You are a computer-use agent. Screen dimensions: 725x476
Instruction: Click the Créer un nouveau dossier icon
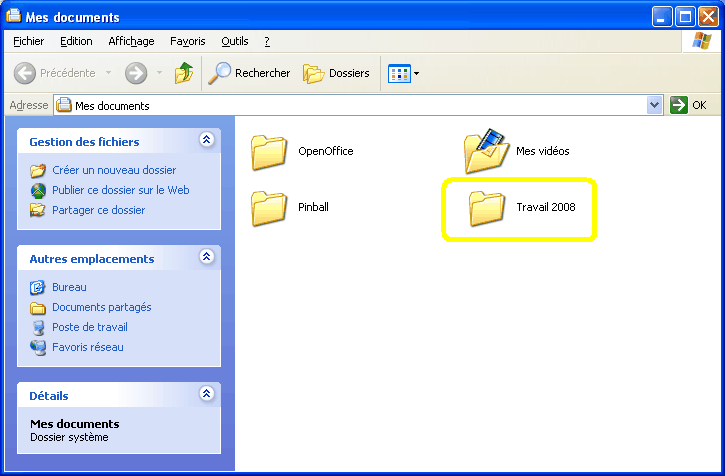(38, 170)
